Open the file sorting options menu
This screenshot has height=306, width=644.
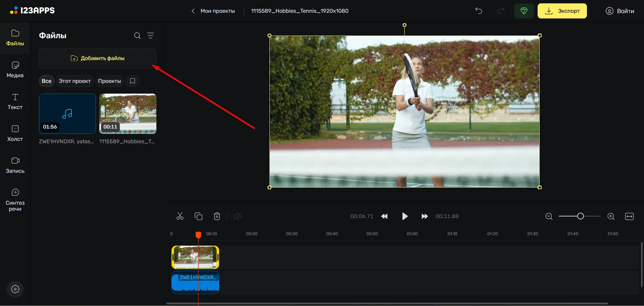(151, 36)
